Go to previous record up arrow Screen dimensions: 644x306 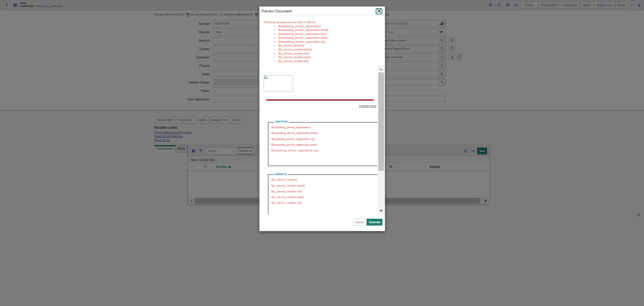(632, 5)
